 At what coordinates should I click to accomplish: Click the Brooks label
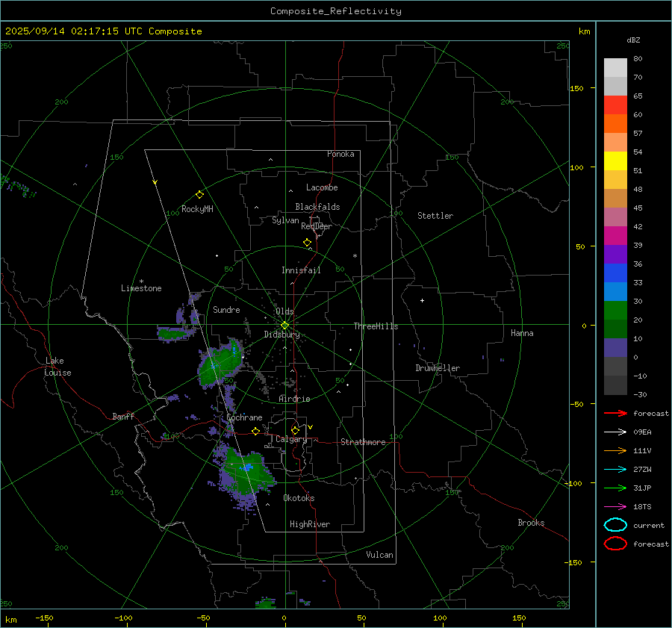(x=531, y=523)
